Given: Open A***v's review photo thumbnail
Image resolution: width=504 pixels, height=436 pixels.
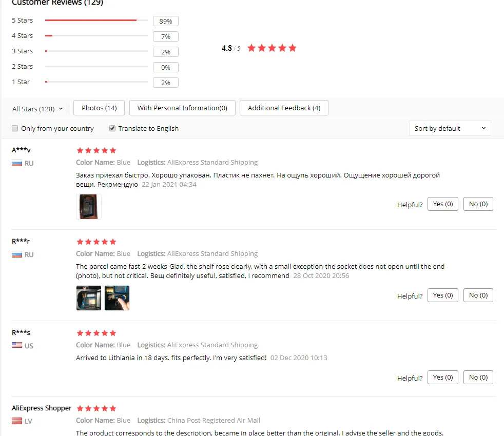Looking at the screenshot, I should click(x=89, y=207).
